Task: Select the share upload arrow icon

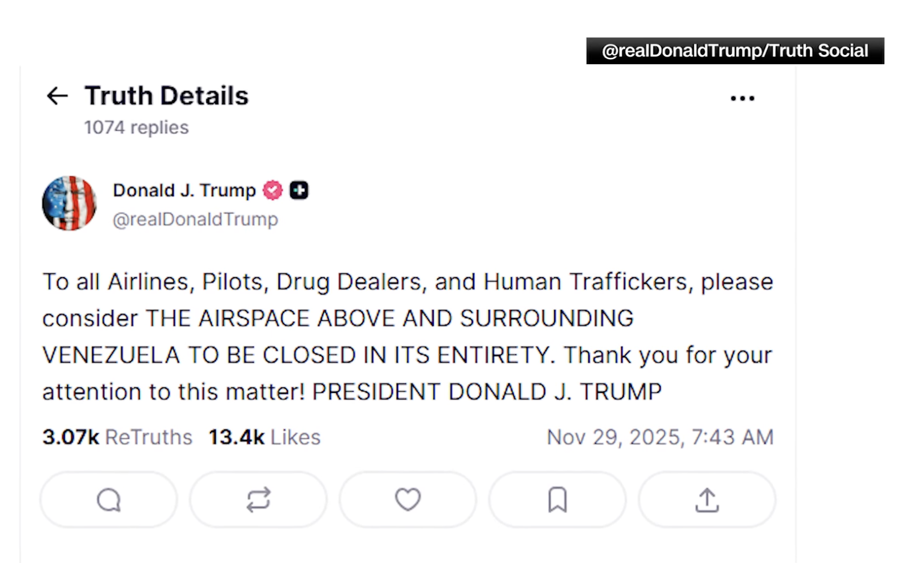Action: (706, 499)
